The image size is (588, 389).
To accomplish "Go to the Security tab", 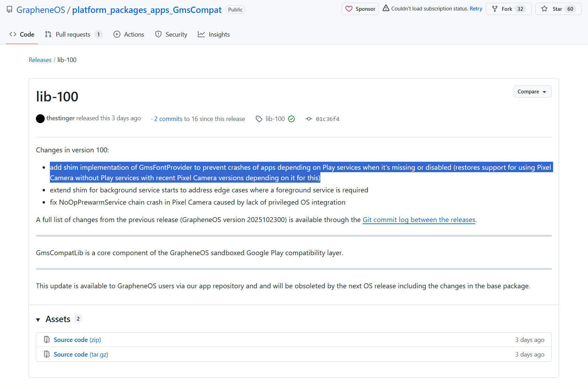I will pyautogui.click(x=171, y=34).
